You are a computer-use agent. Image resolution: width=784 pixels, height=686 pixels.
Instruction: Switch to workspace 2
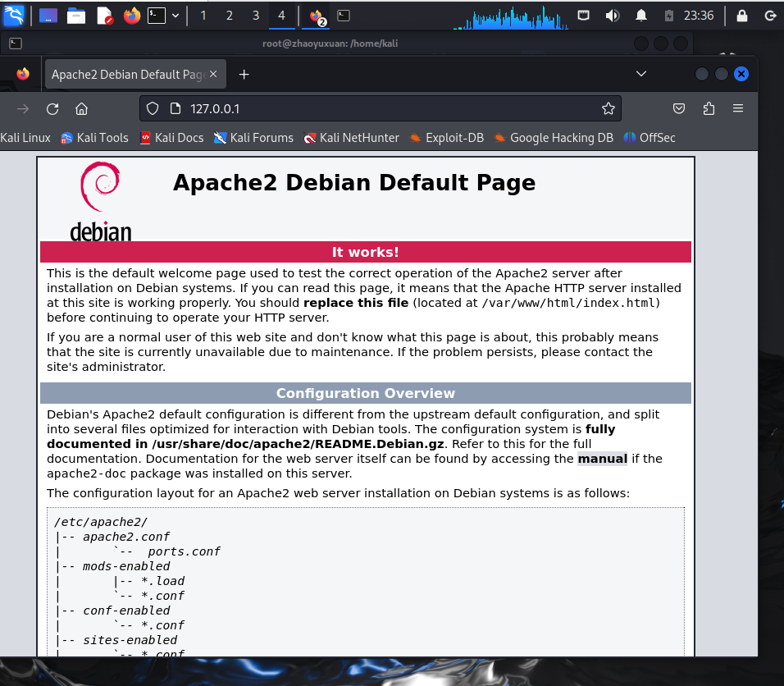click(x=229, y=16)
